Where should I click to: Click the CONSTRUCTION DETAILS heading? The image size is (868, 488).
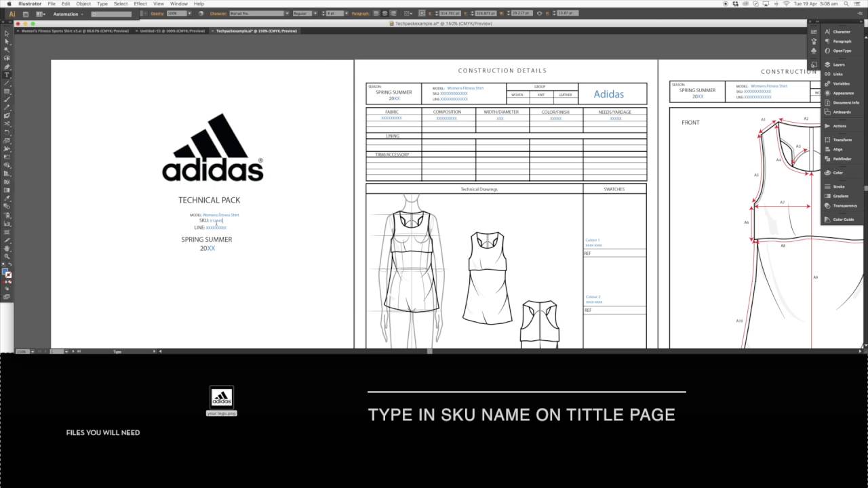pos(502,70)
